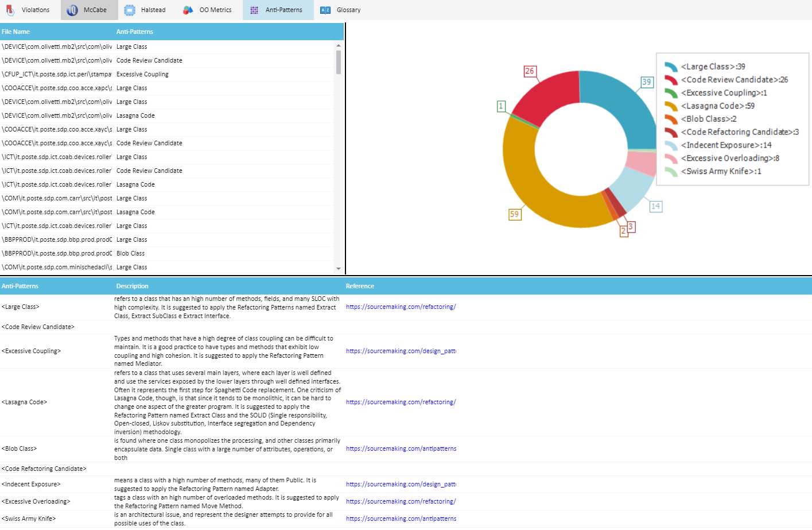
Task: Switch to the Violations tab
Action: (x=29, y=10)
